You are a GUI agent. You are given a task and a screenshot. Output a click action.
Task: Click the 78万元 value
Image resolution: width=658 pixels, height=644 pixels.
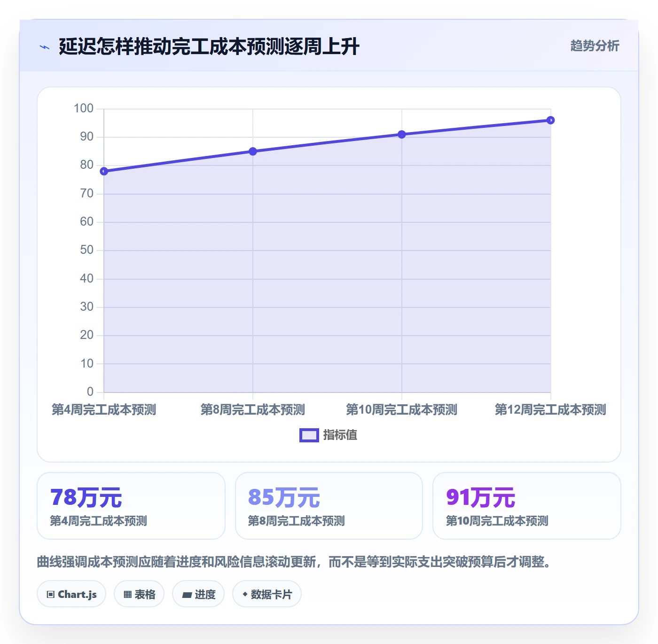click(86, 497)
